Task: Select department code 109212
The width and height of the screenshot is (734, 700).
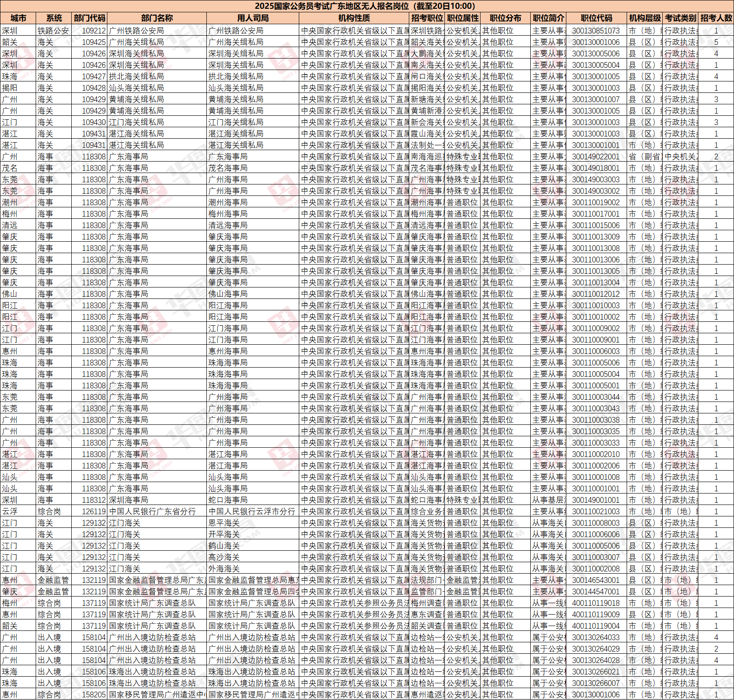Action: (94, 31)
